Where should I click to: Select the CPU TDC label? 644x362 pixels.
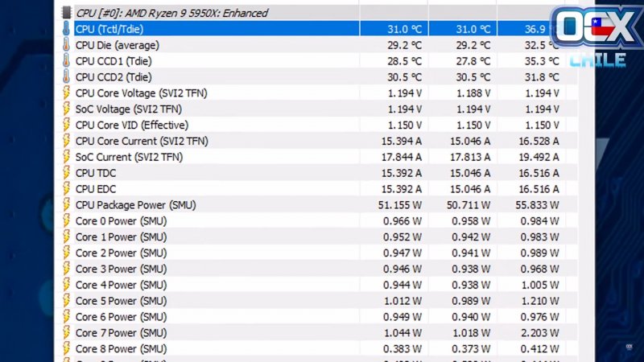click(96, 173)
